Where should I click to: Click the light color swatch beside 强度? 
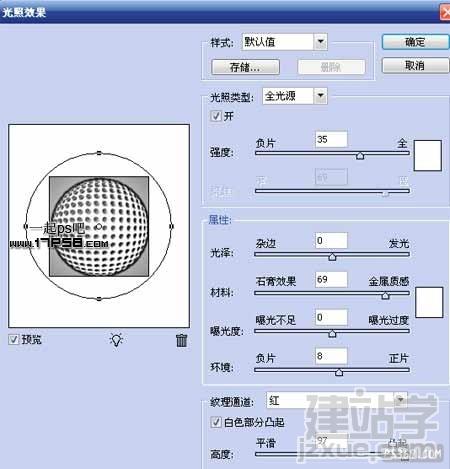428,156
